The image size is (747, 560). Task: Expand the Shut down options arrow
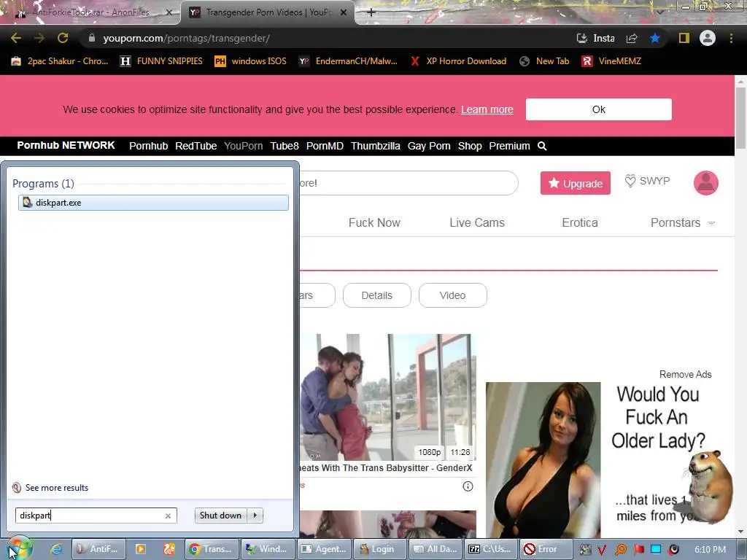pyautogui.click(x=255, y=516)
